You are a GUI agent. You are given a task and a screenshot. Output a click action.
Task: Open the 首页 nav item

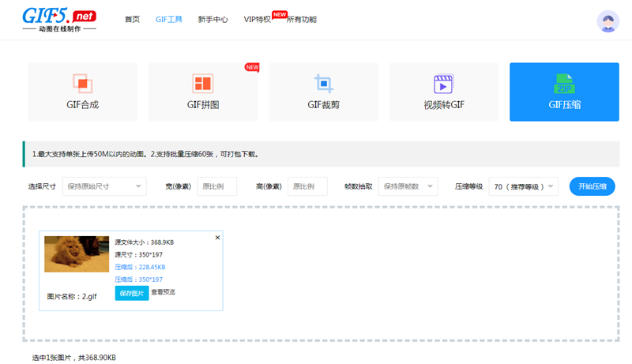pos(132,19)
